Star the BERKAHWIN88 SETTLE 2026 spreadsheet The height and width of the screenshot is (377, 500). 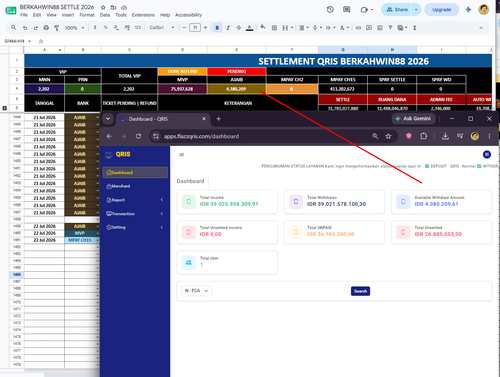click(x=103, y=7)
